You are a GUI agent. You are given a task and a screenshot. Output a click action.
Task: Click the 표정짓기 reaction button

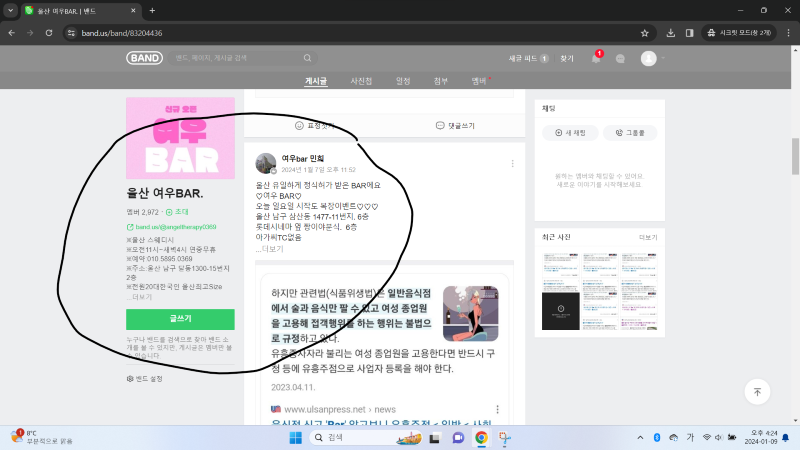point(314,126)
